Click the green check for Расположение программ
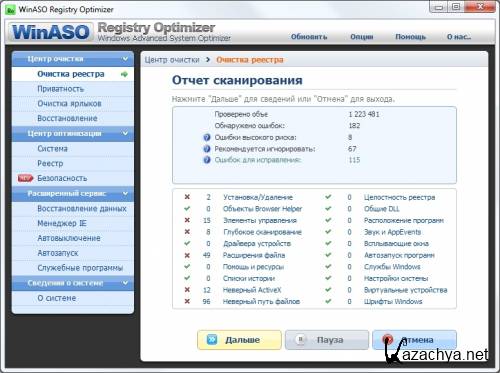This screenshot has height=373, width=500. pos(328,220)
